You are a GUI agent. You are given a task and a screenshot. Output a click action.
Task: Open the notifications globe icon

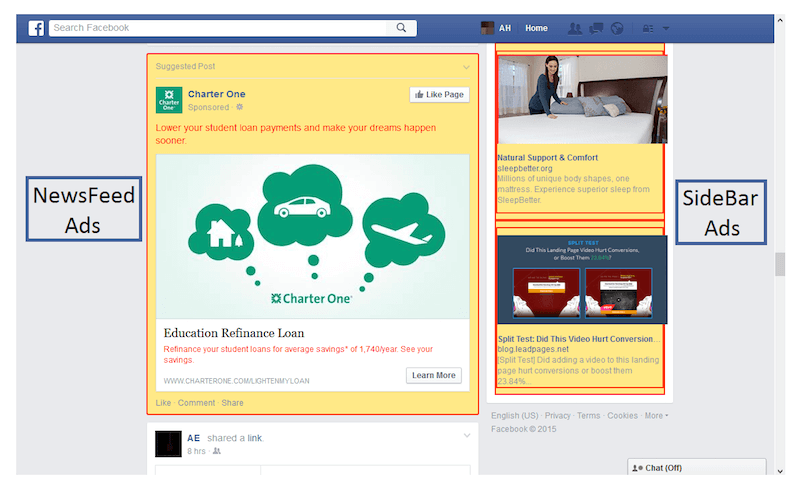[x=617, y=29]
